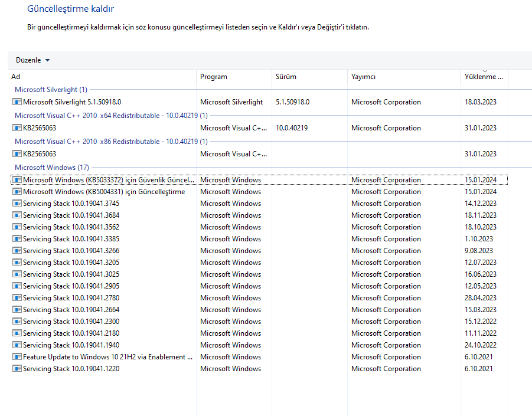Collapse the Visual C++ 2010 x86 Redistributable group
This screenshot has height=416, width=532.
111,142
